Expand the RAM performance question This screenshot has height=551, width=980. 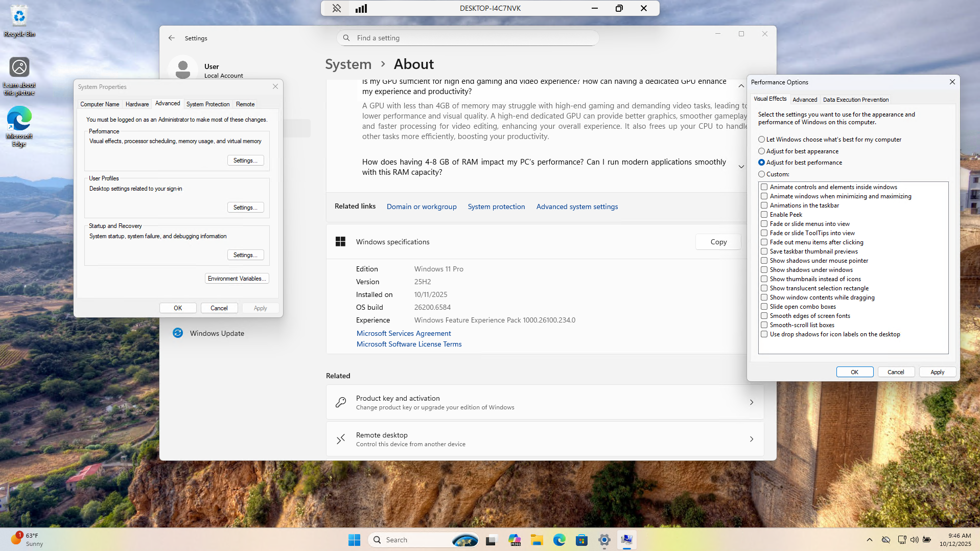click(741, 167)
